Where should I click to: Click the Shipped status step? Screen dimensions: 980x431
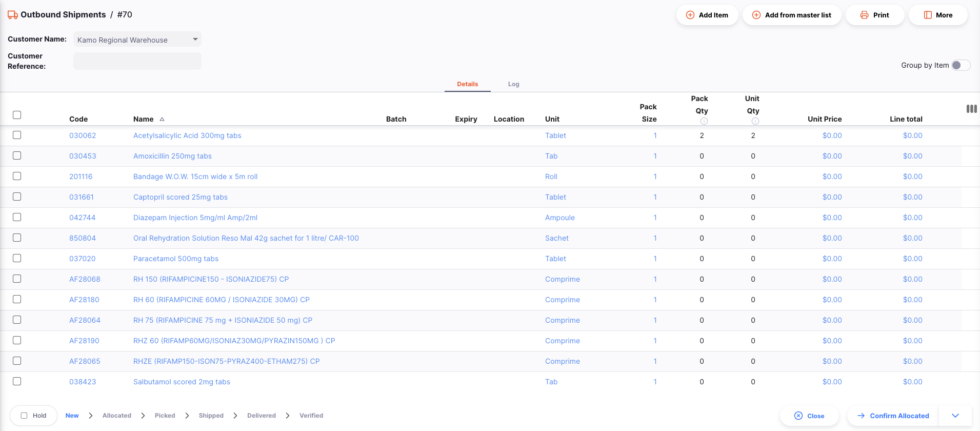(211, 416)
